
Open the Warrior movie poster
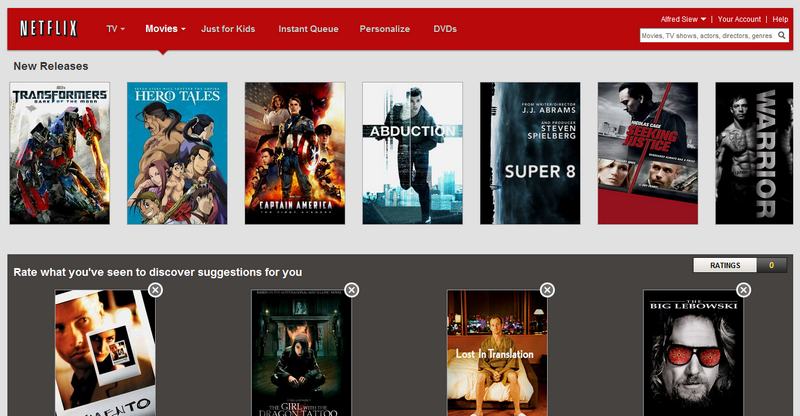pyautogui.click(x=754, y=153)
